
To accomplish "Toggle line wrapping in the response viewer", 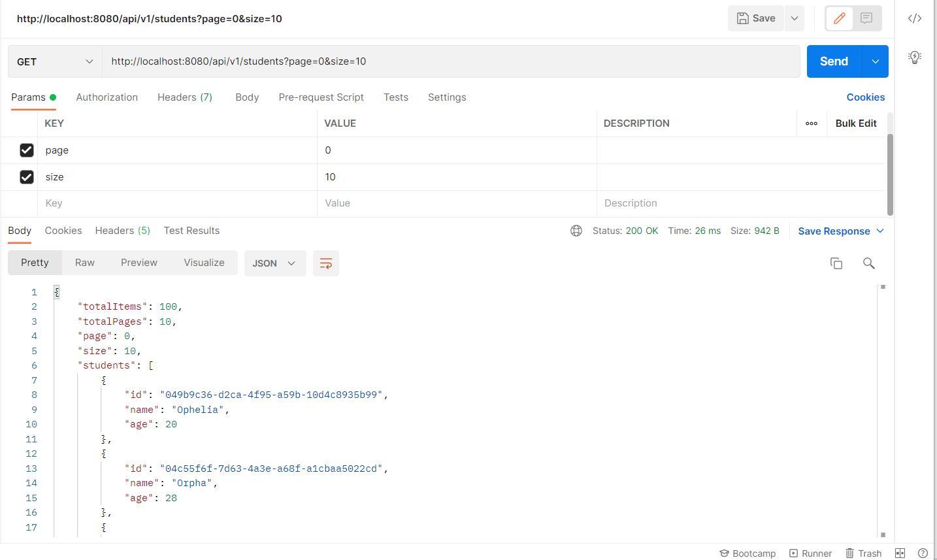I will tap(325, 262).
